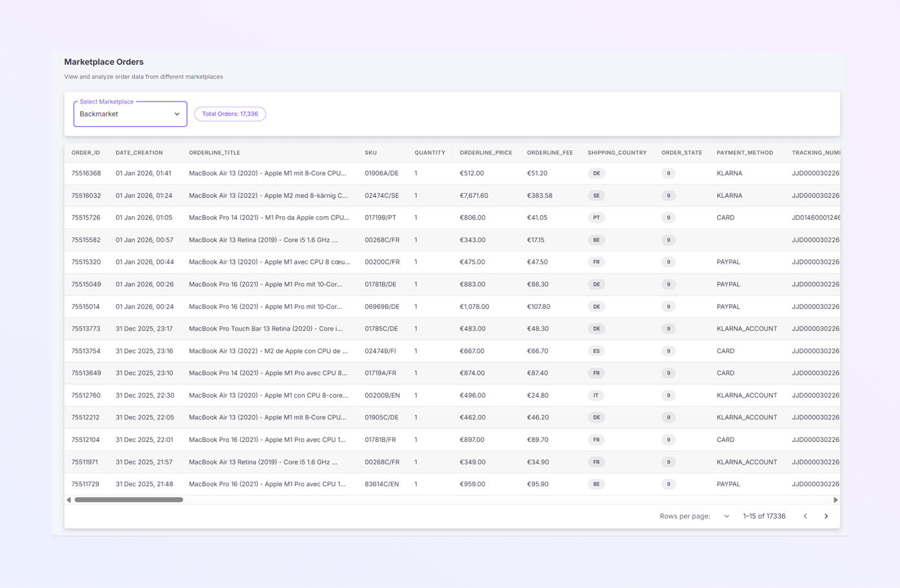This screenshot has width=900, height=588.
Task: Select order ID 75511971
Action: click(86, 462)
